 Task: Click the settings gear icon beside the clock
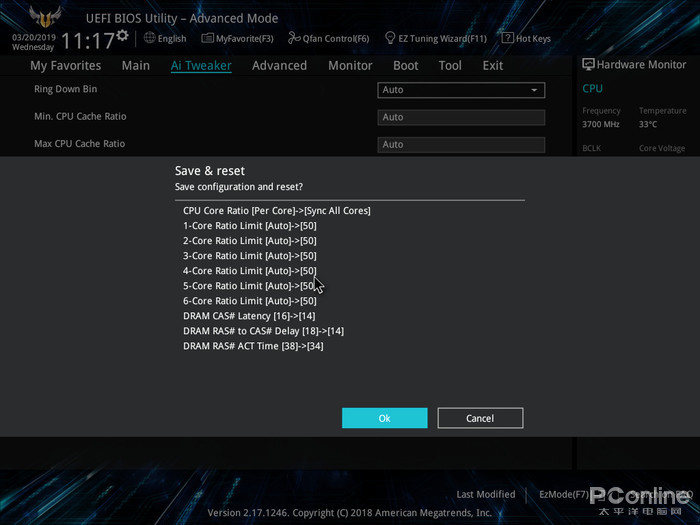[x=122, y=36]
